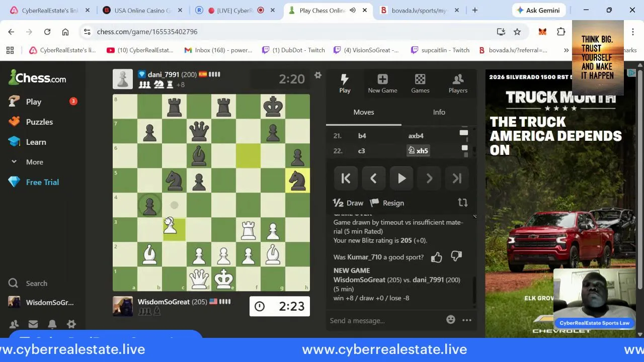Click the Send a message field
Image resolution: width=644 pixels, height=362 pixels.
coord(385,320)
